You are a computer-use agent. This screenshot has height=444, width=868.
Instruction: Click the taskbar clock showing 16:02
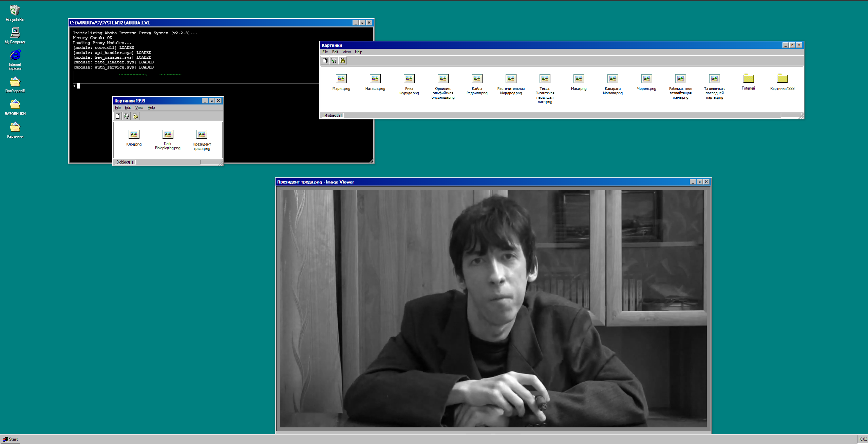pos(862,439)
